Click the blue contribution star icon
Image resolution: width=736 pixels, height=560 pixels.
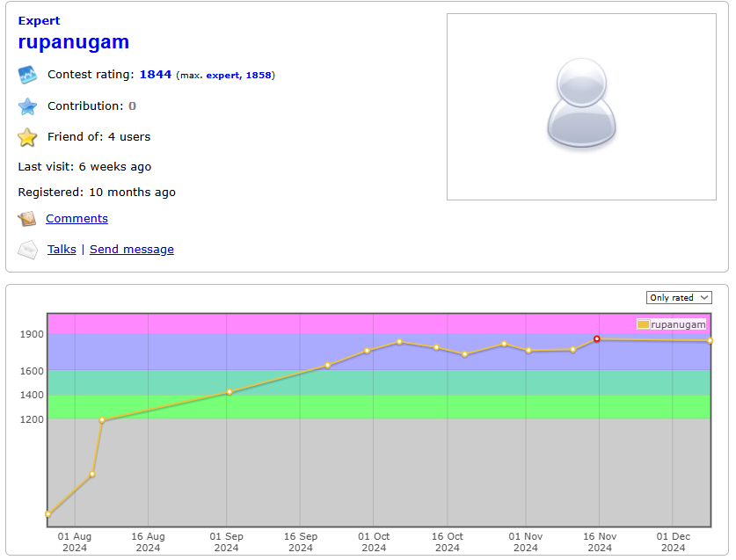27,105
